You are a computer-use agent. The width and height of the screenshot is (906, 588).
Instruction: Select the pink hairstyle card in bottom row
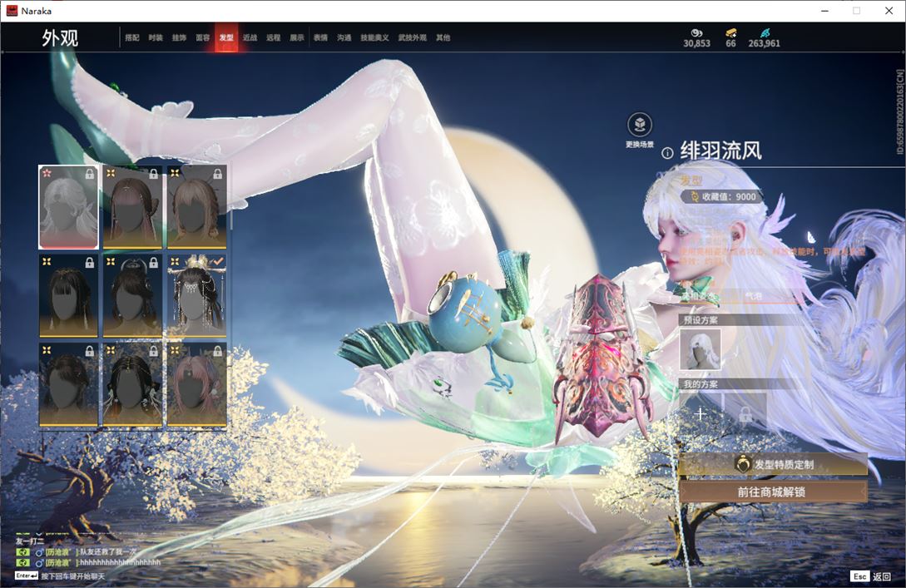pyautogui.click(x=196, y=385)
